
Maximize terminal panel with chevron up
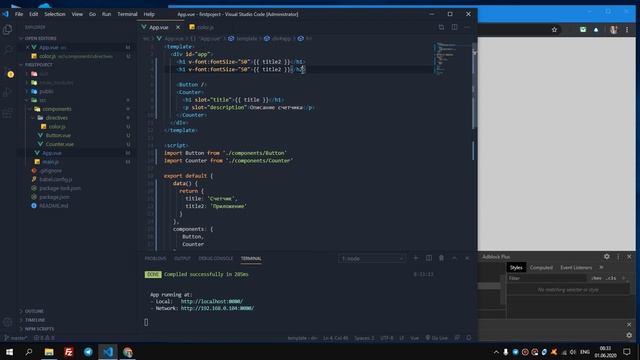click(454, 258)
